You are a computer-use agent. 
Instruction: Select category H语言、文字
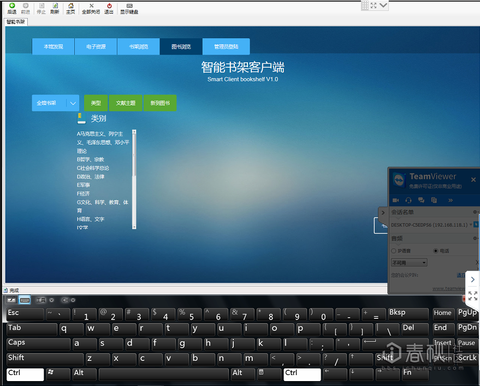(90, 219)
